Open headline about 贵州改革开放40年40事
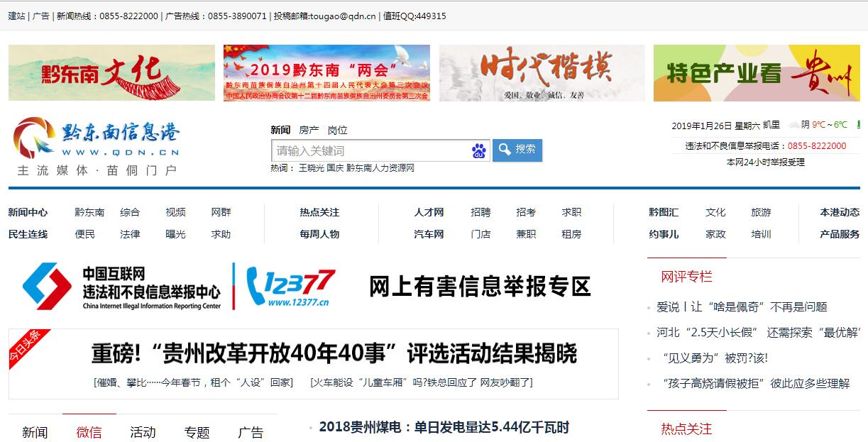This screenshot has width=868, height=442. coord(334,353)
